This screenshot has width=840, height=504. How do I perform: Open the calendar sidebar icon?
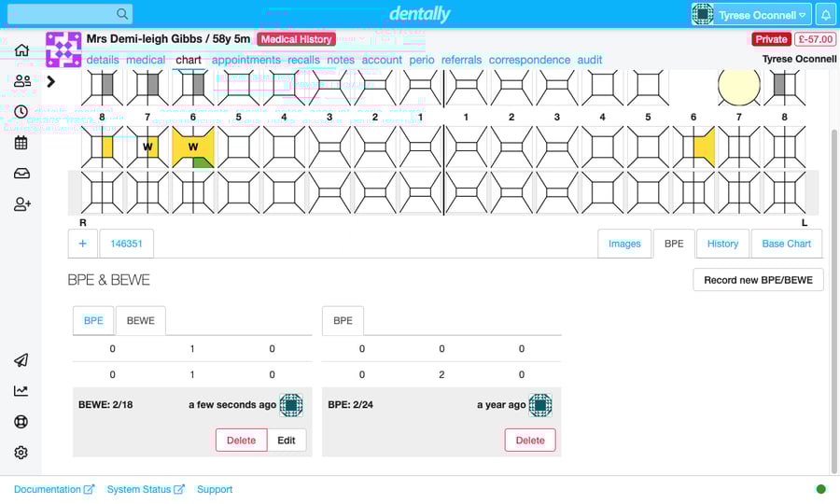tap(21, 143)
